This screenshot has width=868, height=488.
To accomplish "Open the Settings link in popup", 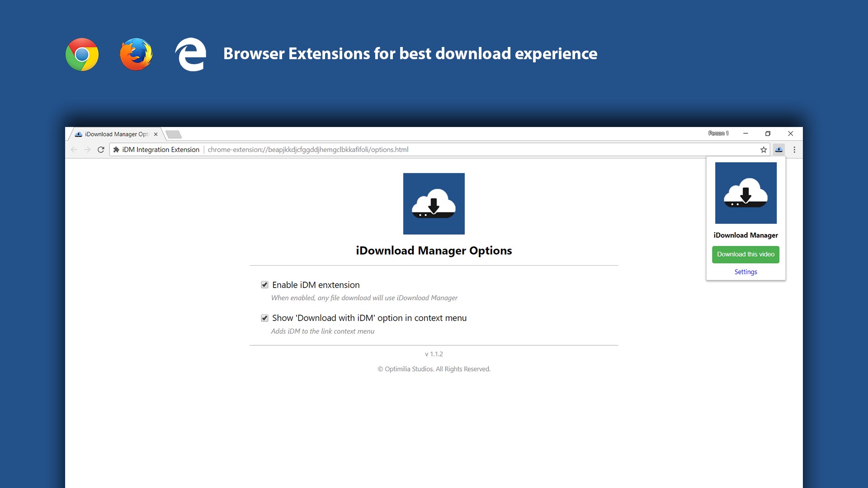I will point(745,272).
